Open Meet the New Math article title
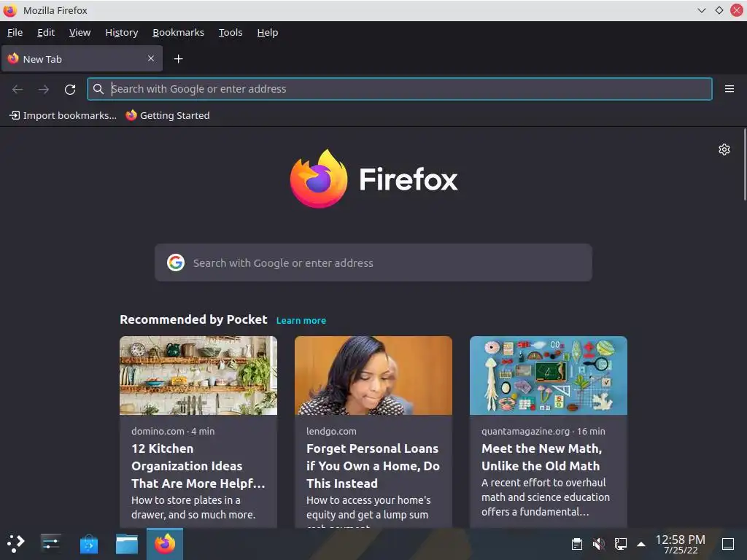 (542, 457)
